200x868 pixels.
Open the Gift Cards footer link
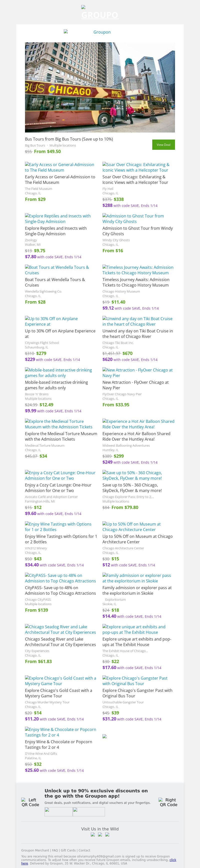point(68,850)
